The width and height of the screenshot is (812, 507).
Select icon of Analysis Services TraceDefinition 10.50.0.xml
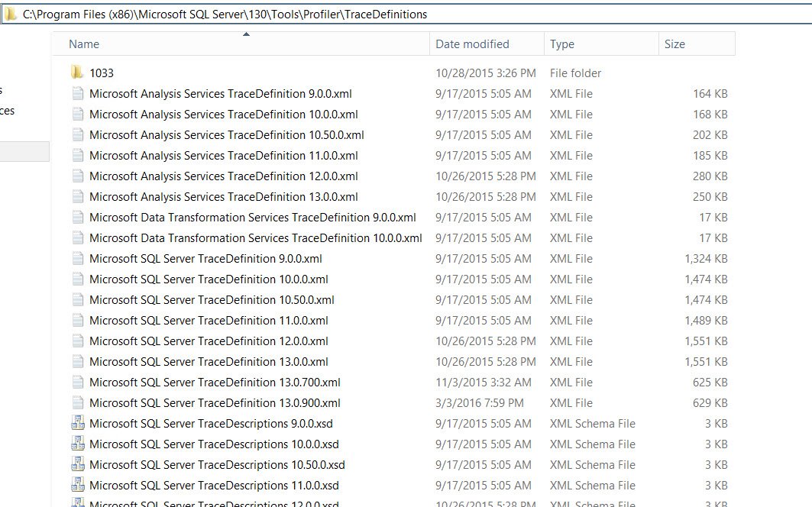(78, 135)
